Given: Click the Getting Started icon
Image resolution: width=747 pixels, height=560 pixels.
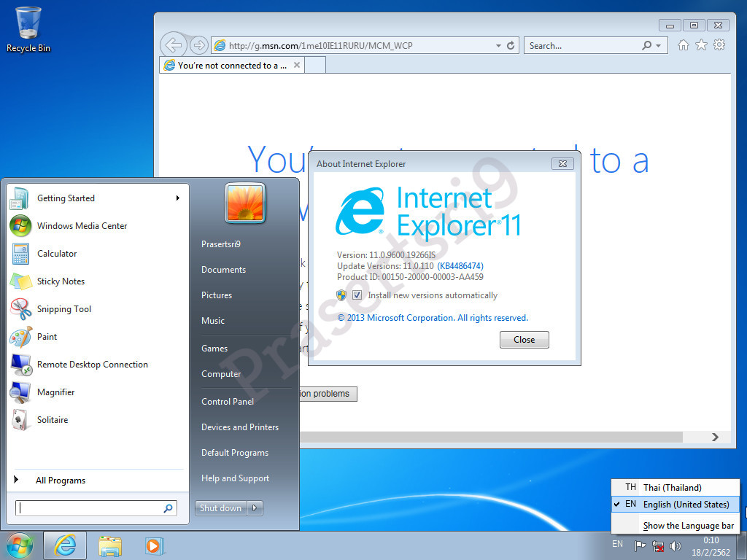Looking at the screenshot, I should pos(20,198).
